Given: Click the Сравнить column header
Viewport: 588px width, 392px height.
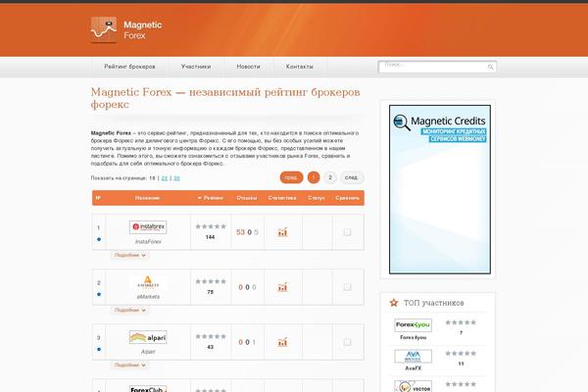Looking at the screenshot, I should point(348,198).
